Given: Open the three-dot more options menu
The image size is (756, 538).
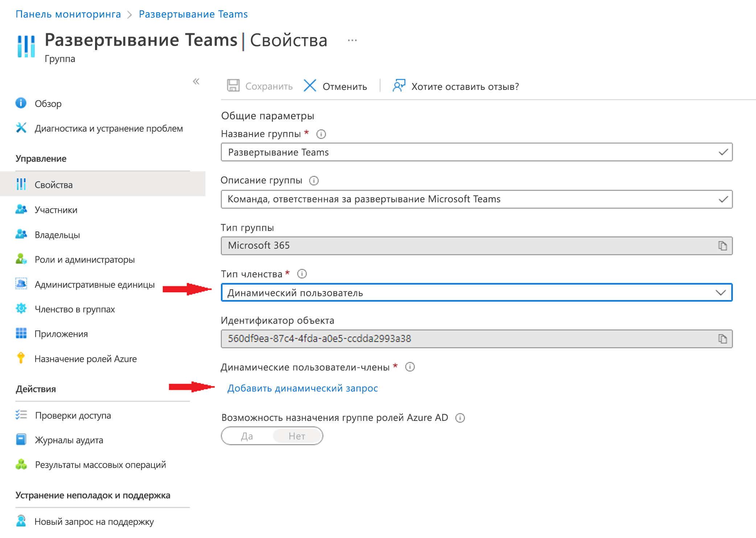Looking at the screenshot, I should coord(352,40).
